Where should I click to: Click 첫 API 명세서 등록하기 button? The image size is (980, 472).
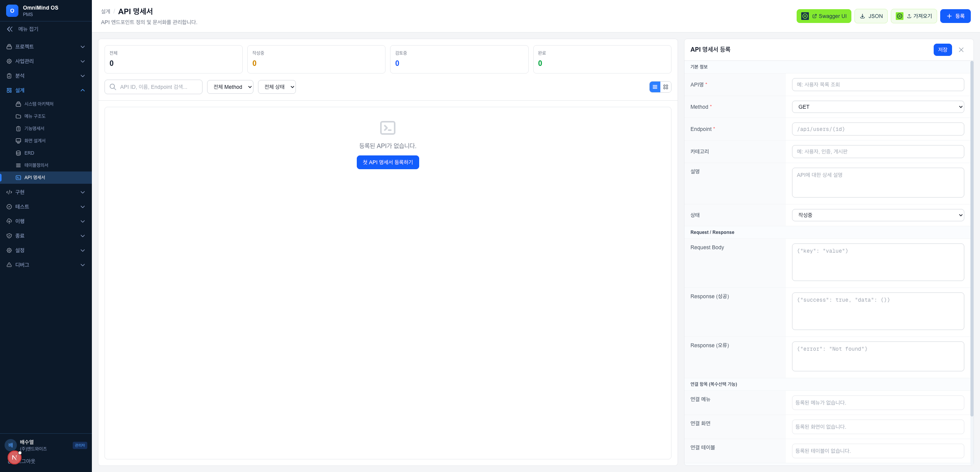(388, 162)
